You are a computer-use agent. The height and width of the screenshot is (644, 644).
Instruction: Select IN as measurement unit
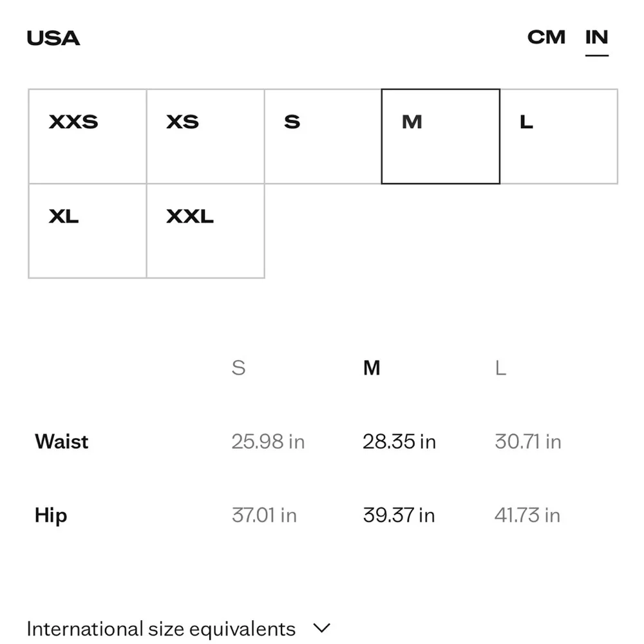[596, 37]
